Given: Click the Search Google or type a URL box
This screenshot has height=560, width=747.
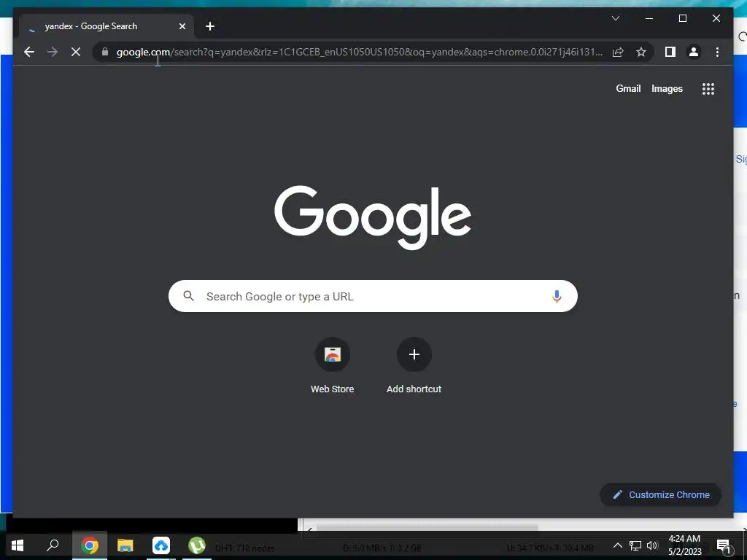Looking at the screenshot, I should click(373, 296).
